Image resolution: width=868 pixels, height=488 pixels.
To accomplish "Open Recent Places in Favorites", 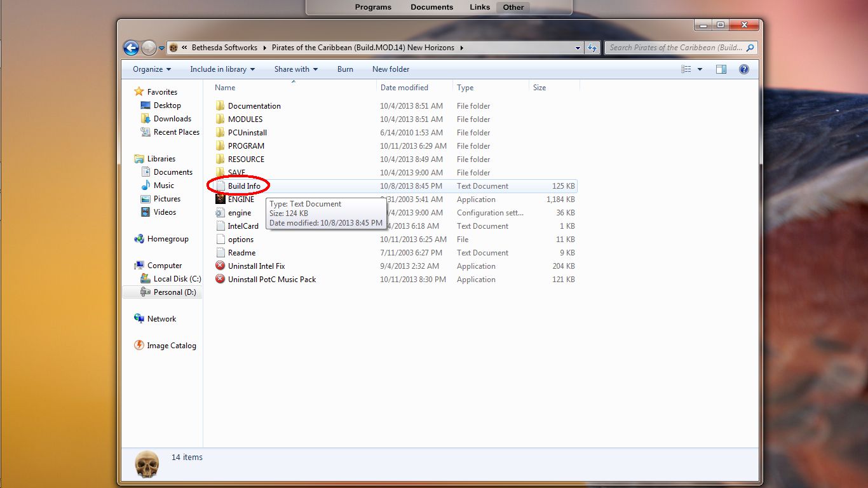I will [x=176, y=132].
